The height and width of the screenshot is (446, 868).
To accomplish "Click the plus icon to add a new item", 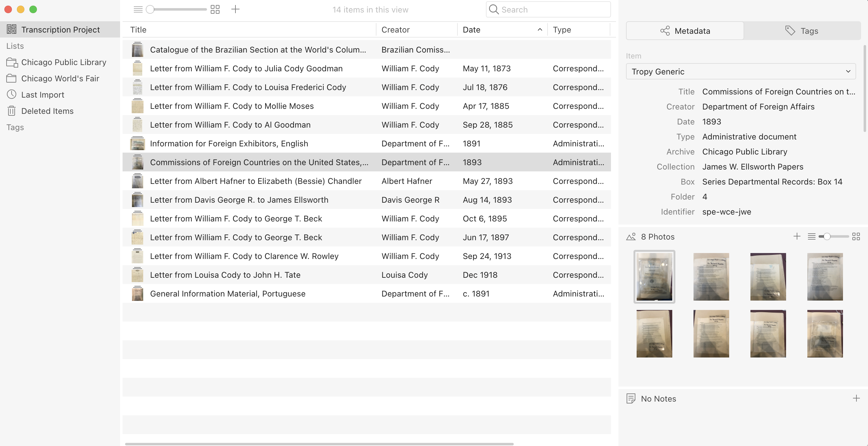I will click(235, 9).
